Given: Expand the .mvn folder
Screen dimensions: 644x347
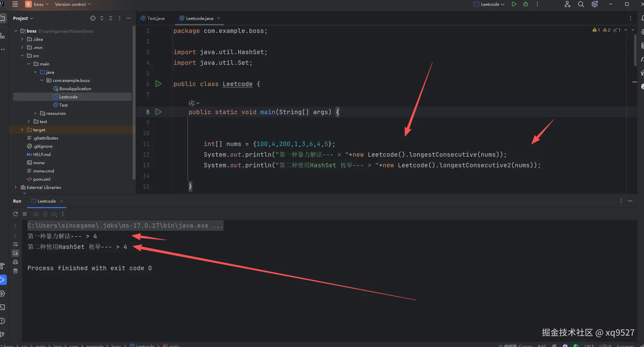Looking at the screenshot, I should point(22,47).
